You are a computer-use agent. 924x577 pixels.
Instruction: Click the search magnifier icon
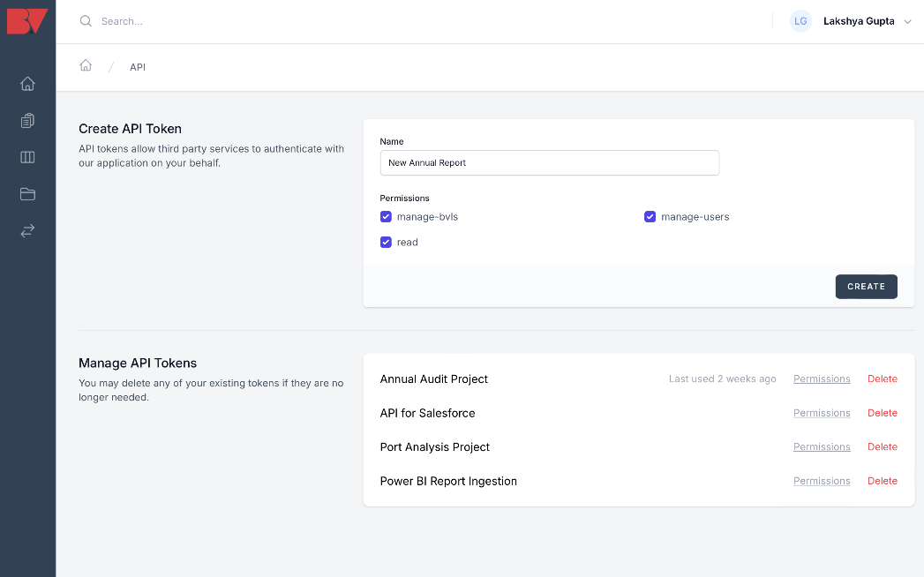[x=86, y=21]
